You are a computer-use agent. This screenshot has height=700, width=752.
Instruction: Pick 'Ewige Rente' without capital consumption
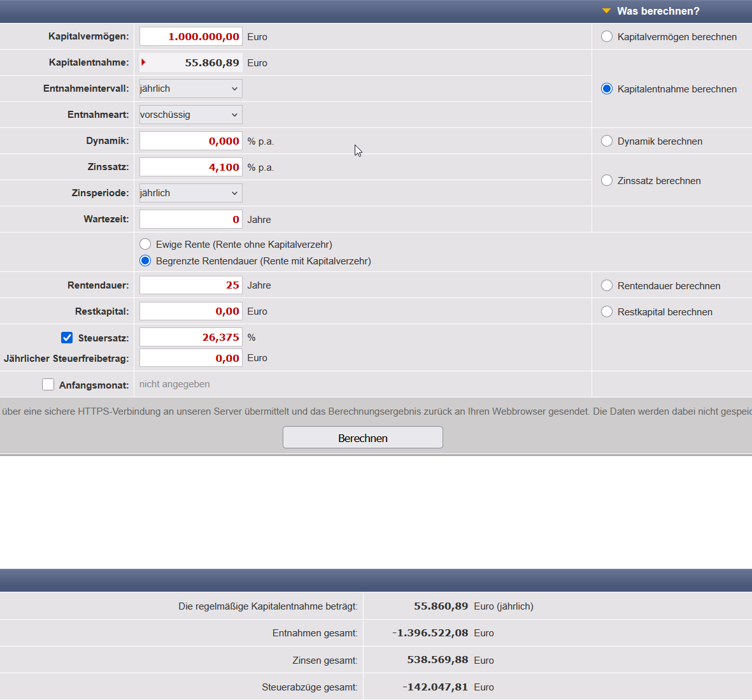coord(145,244)
